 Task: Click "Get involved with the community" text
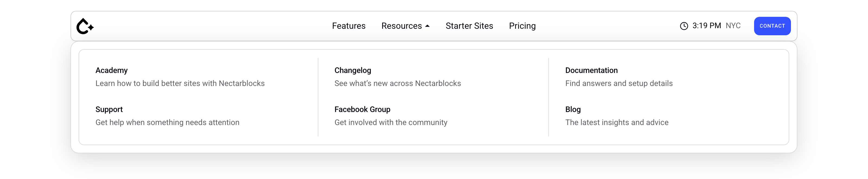(391, 122)
